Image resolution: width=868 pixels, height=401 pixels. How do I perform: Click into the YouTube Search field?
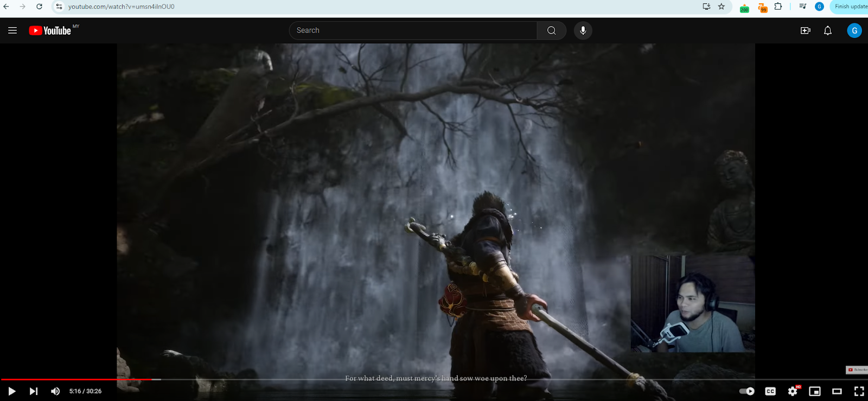[413, 30]
